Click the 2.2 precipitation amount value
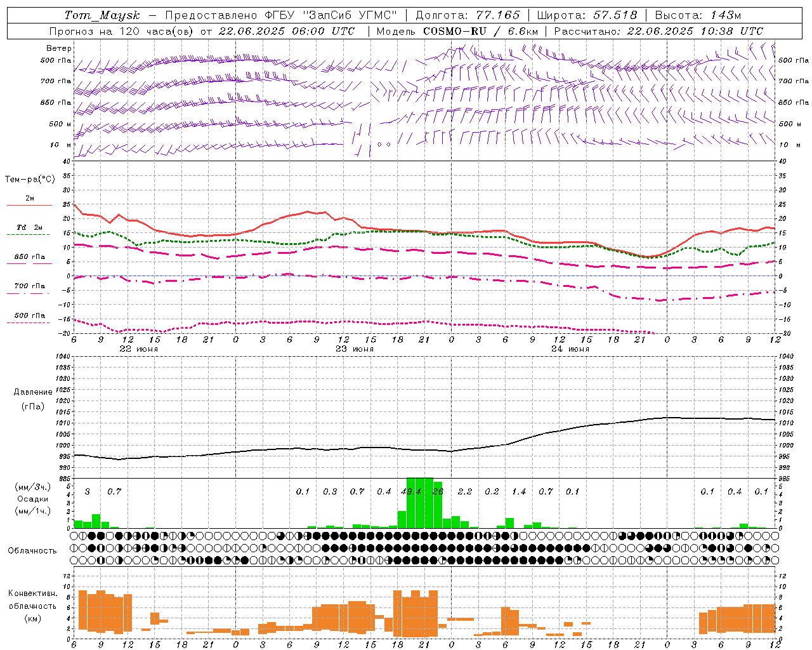 tap(465, 491)
